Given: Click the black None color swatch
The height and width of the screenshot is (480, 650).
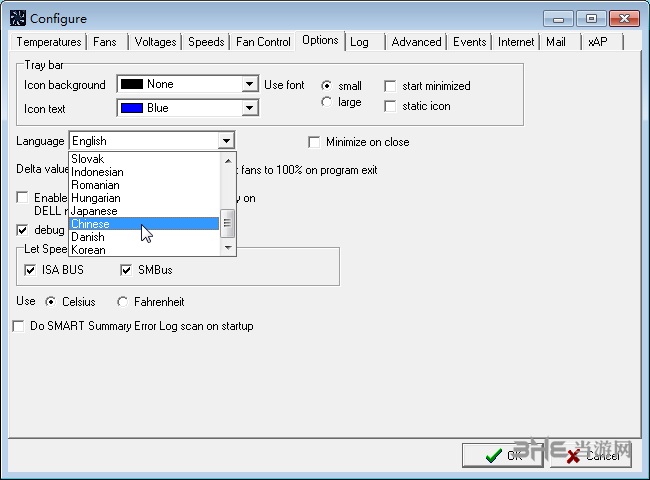Looking at the screenshot, I should point(131,84).
